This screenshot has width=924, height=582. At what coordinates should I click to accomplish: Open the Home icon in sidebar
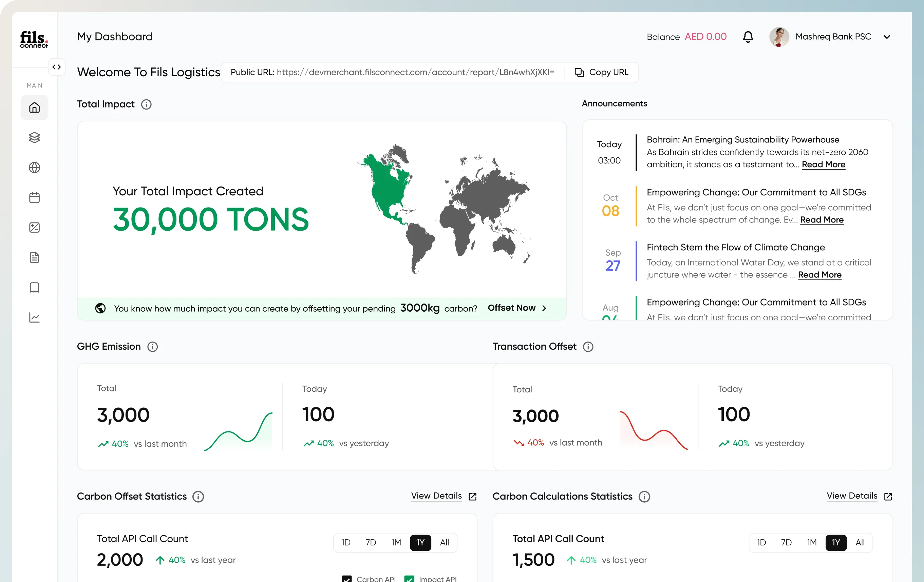coord(34,108)
